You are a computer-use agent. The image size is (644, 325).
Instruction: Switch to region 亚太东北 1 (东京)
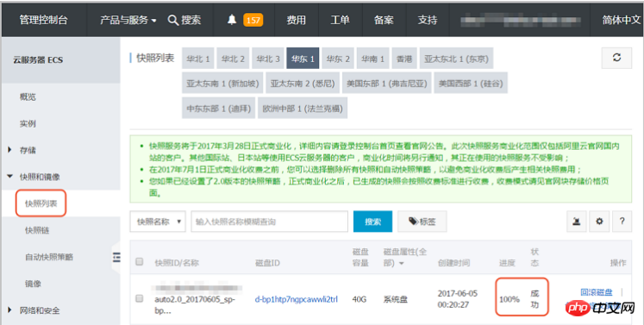pos(456,59)
